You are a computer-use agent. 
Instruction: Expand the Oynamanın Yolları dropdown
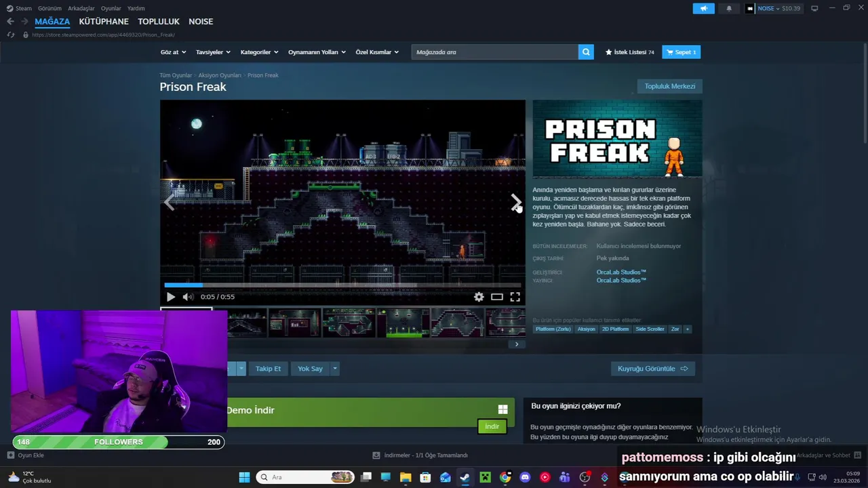click(x=317, y=52)
